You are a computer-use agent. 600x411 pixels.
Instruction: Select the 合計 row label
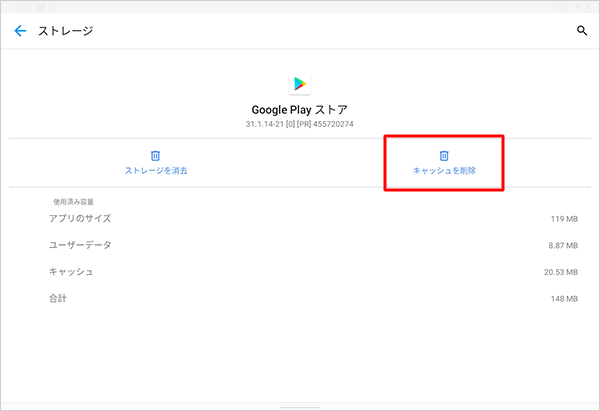click(58, 298)
